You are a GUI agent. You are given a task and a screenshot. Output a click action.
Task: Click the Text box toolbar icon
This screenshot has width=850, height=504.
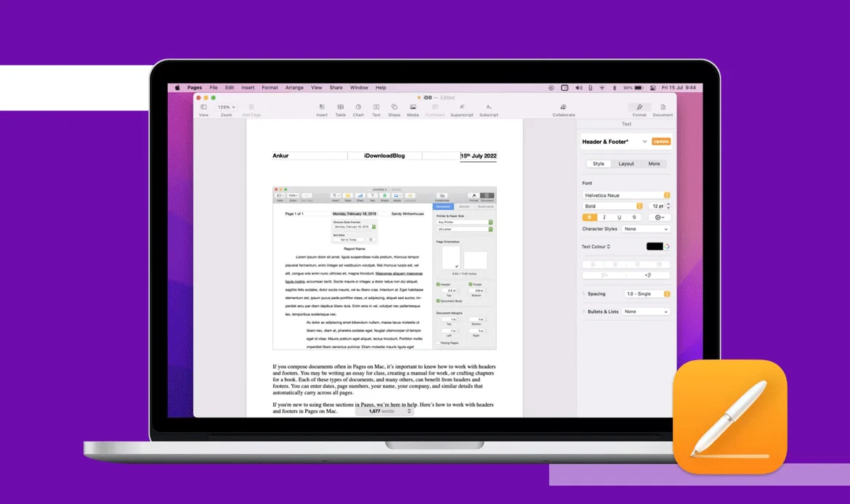pyautogui.click(x=376, y=107)
